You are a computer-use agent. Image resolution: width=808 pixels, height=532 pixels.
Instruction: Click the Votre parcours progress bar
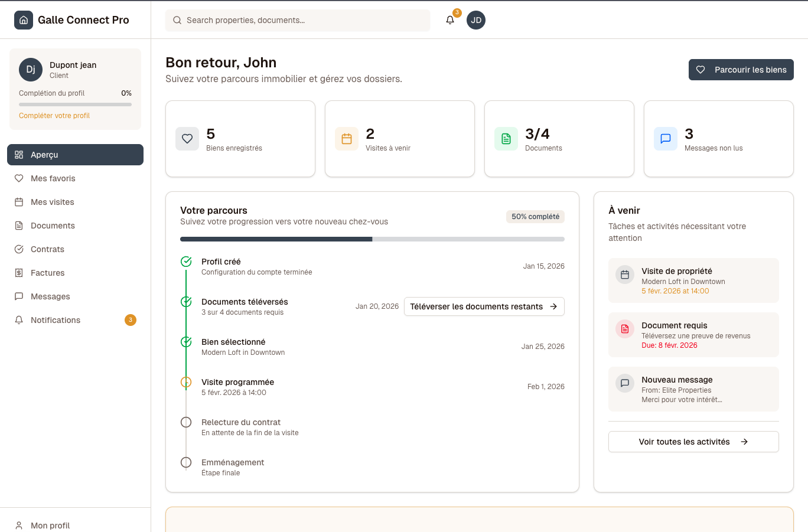click(x=372, y=239)
